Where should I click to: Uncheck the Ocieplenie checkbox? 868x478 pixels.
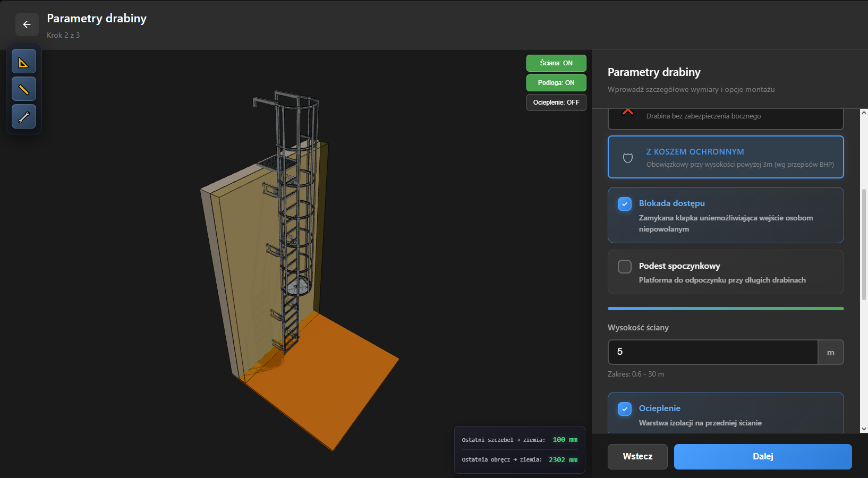625,409
